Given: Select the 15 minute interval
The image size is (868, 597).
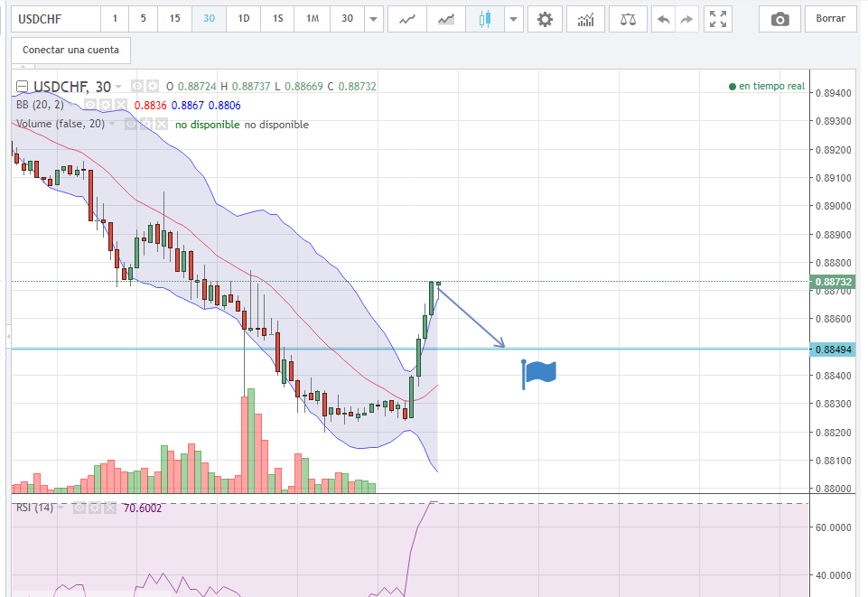Looking at the screenshot, I should point(174,19).
